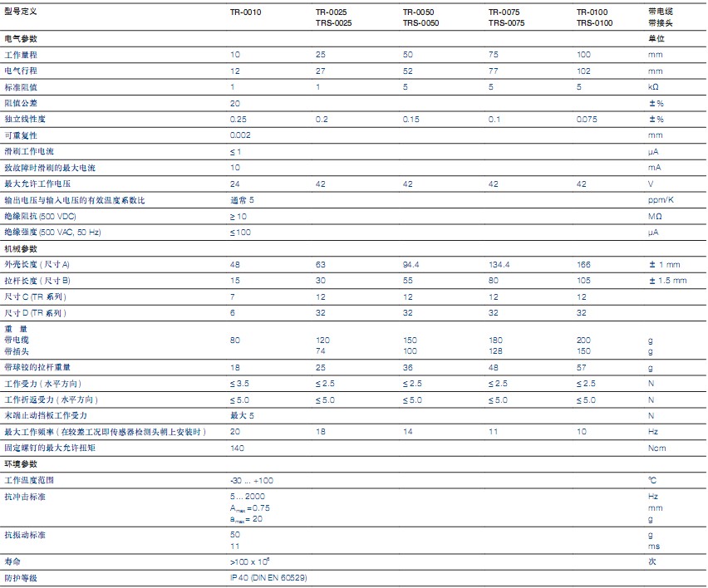Viewport: 708px width, 588px height.
Task: Click the 134.4 housing length value
Action: (x=499, y=264)
